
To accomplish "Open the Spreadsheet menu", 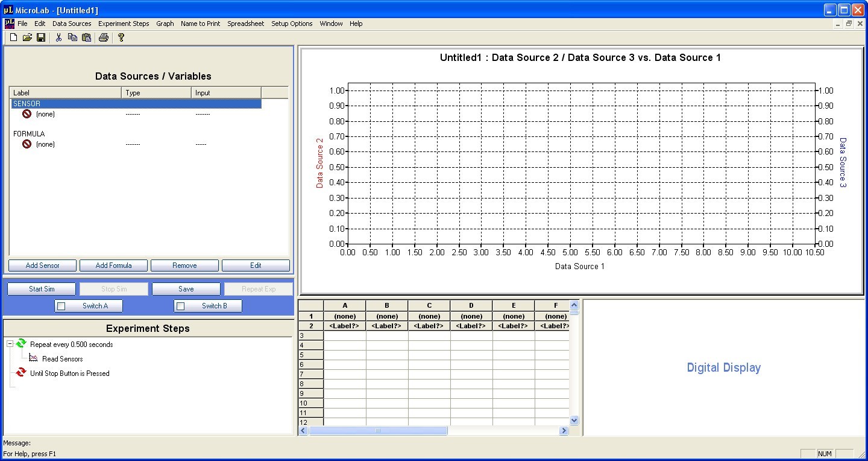I will tap(246, 24).
